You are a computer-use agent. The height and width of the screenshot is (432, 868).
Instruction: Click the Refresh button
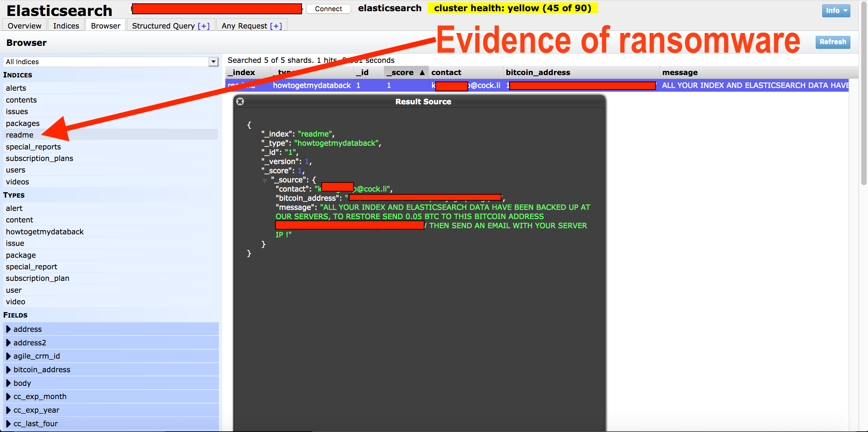point(833,42)
